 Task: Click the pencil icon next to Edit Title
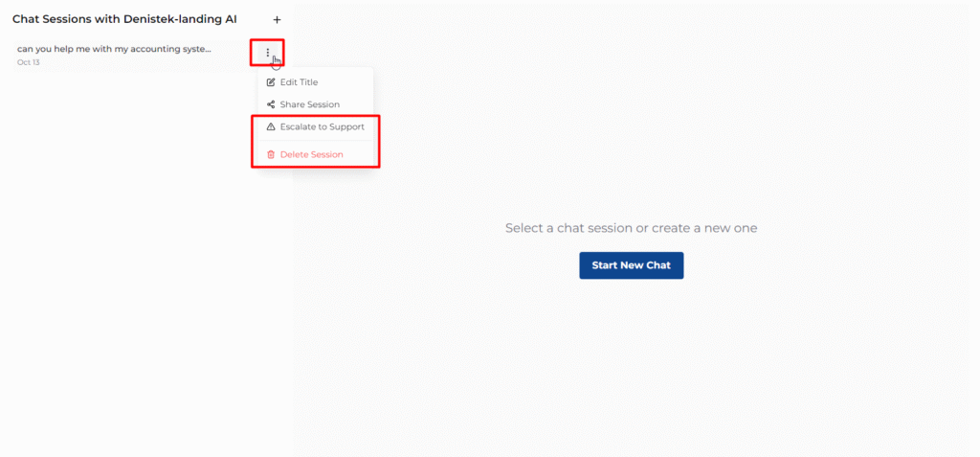point(271,82)
